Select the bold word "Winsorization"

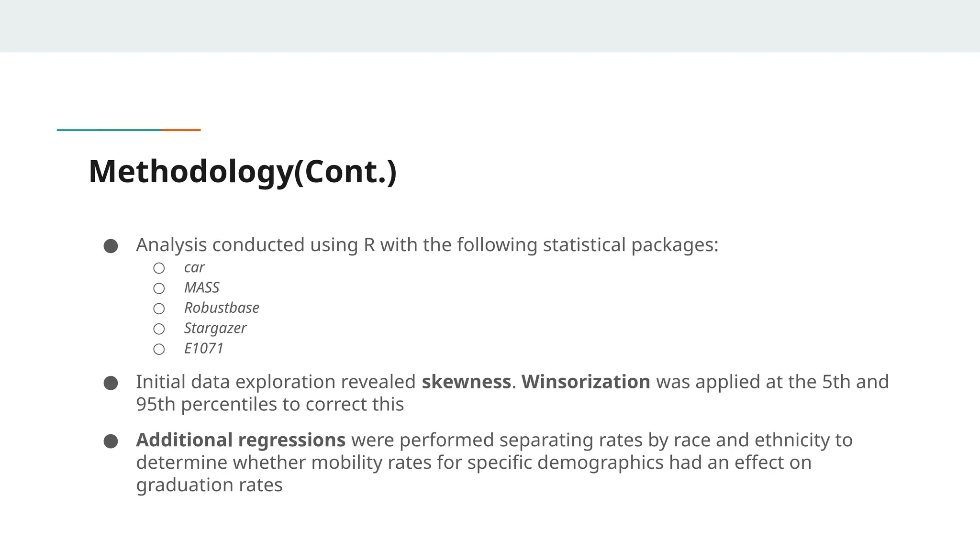click(586, 382)
